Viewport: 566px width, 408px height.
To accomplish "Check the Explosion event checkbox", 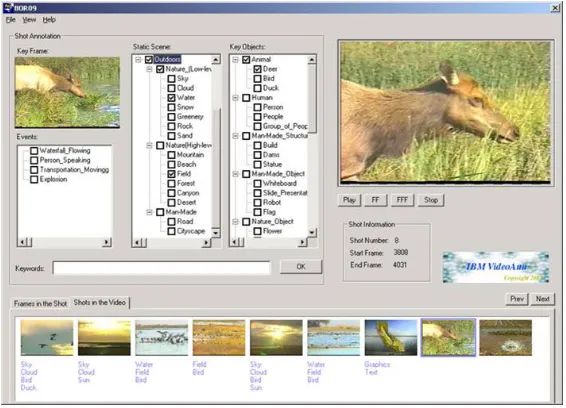I will click(34, 179).
